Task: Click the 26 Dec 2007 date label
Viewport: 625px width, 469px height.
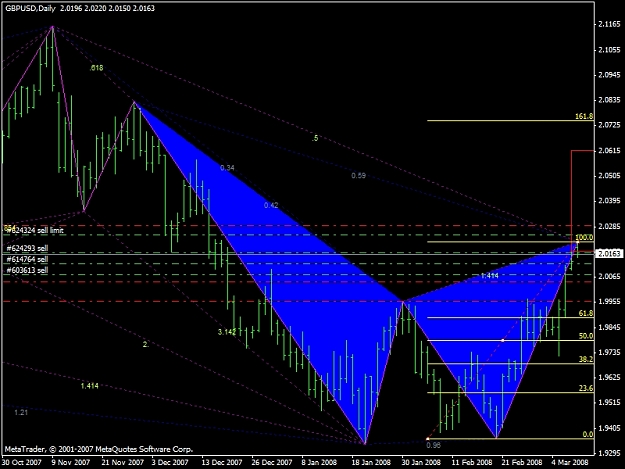Action: pos(272,462)
